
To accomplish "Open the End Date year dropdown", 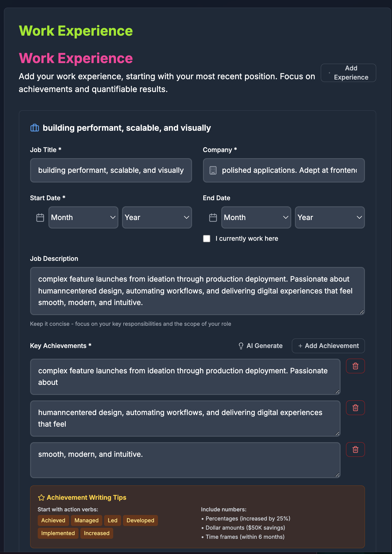I will click(330, 217).
